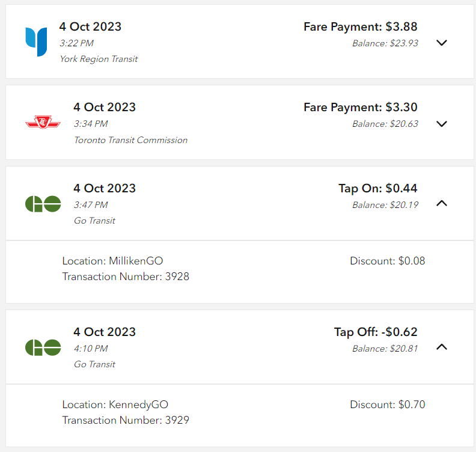The height and width of the screenshot is (452, 476).
Task: Click the 3:34 PM Toronto Transit date heading
Action: (x=105, y=107)
